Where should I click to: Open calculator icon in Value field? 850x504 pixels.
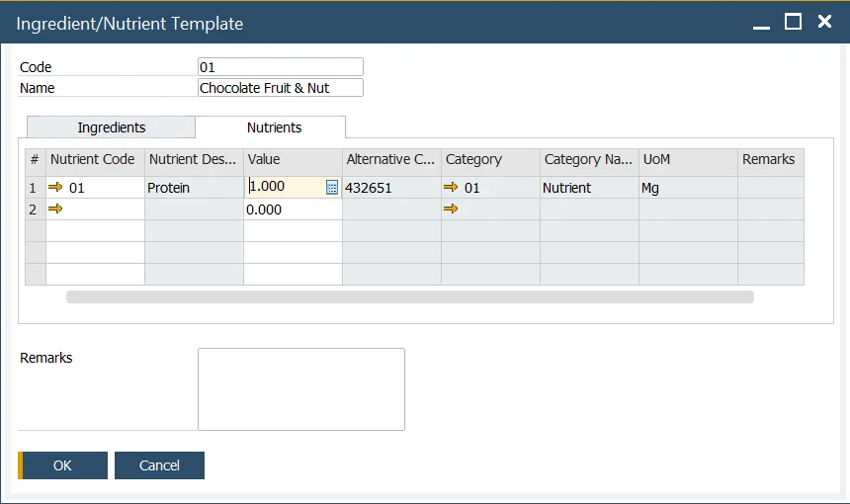(x=332, y=188)
